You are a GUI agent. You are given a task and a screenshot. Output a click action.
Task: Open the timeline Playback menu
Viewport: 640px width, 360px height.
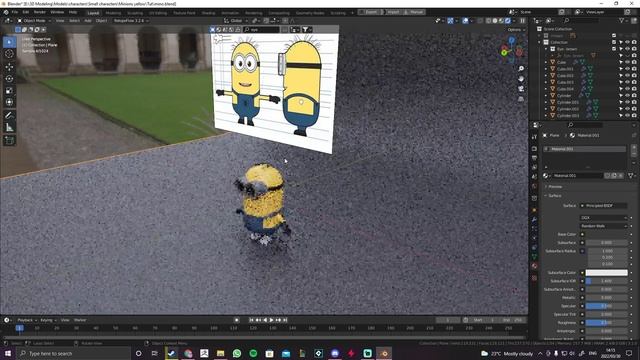(x=27, y=320)
